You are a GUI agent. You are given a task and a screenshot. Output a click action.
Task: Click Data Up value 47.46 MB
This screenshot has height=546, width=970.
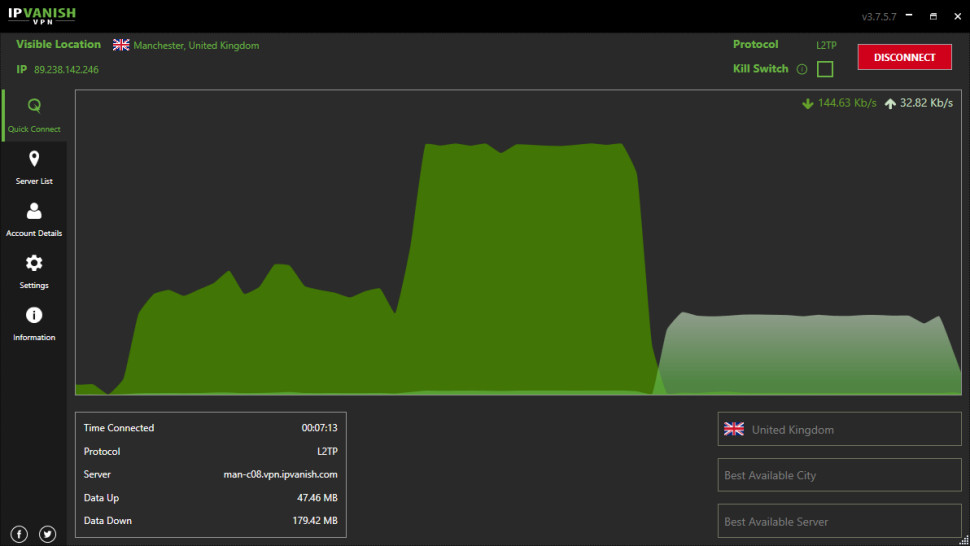[317, 498]
